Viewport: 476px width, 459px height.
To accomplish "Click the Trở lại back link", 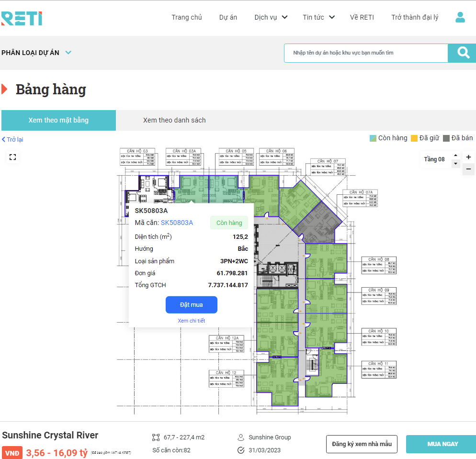I will [12, 140].
